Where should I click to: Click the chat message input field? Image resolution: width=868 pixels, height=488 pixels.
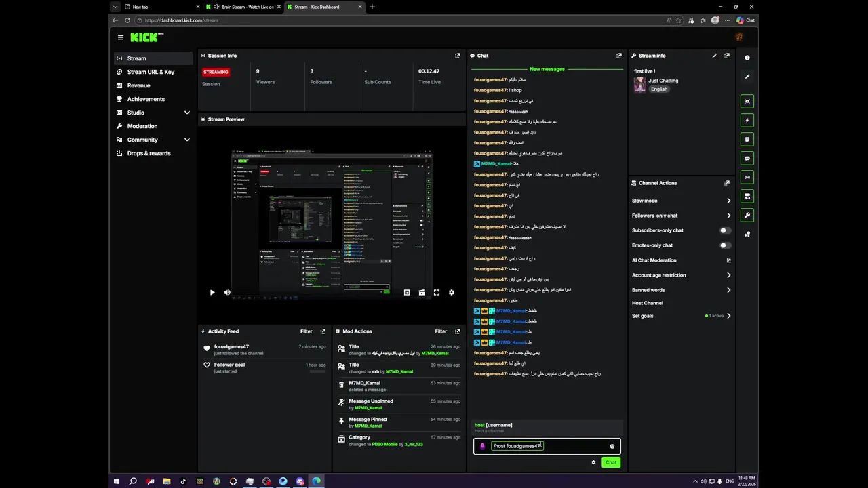[x=548, y=446]
